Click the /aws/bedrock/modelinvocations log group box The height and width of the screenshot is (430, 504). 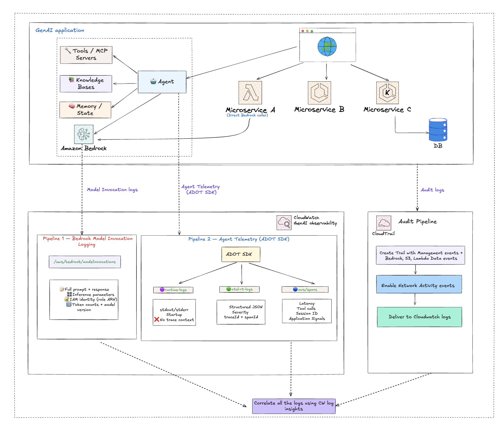point(85,262)
